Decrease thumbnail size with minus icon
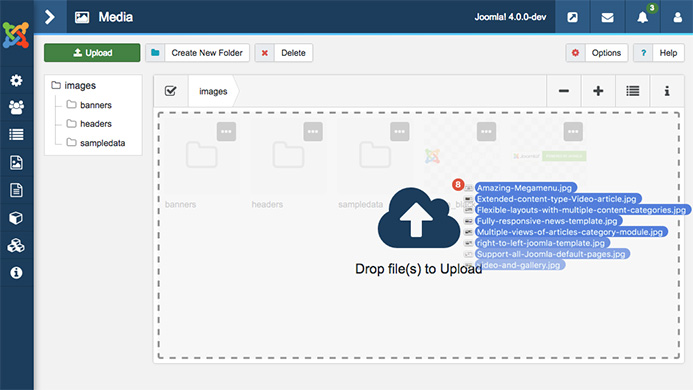This screenshot has width=693, height=390. click(564, 91)
